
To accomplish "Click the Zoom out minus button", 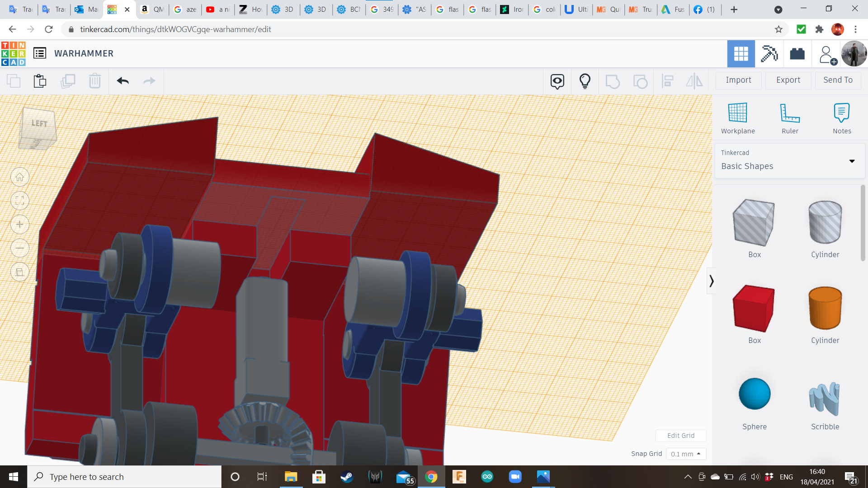I will point(20,248).
